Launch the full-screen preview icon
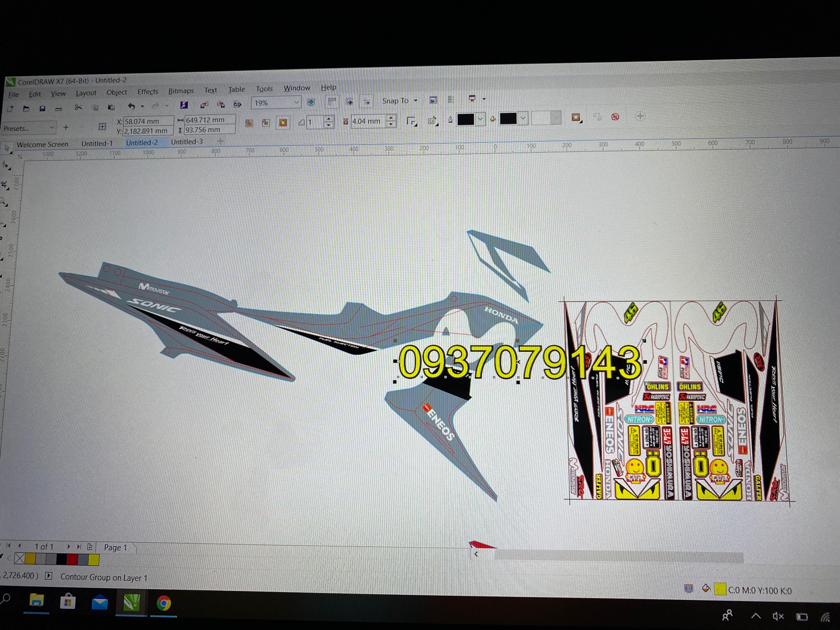 point(311,102)
